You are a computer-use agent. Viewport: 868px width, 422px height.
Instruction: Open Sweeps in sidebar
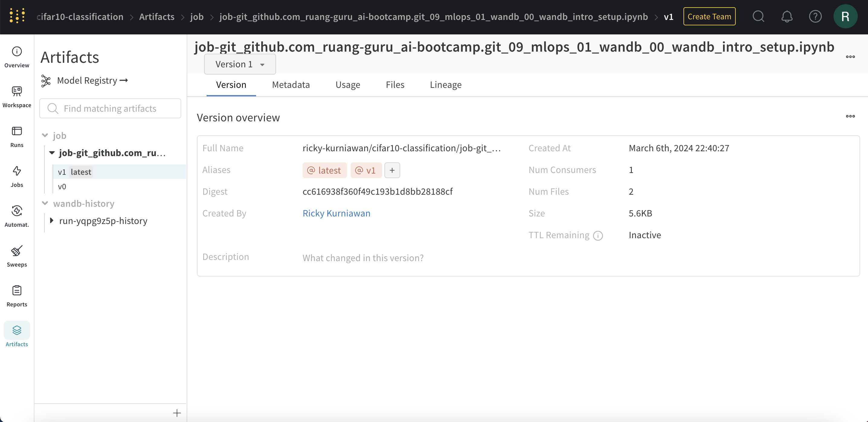click(17, 256)
